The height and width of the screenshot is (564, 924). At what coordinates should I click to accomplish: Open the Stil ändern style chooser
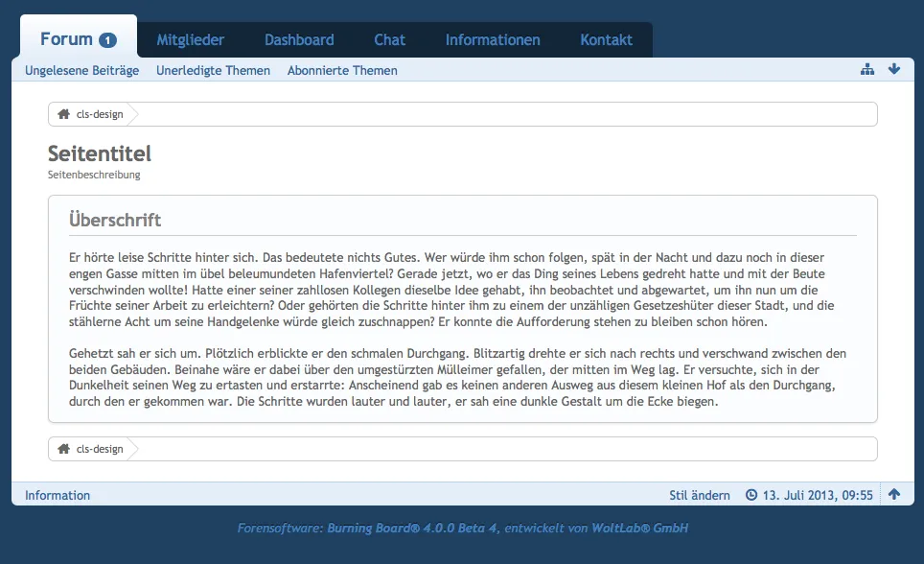point(699,496)
